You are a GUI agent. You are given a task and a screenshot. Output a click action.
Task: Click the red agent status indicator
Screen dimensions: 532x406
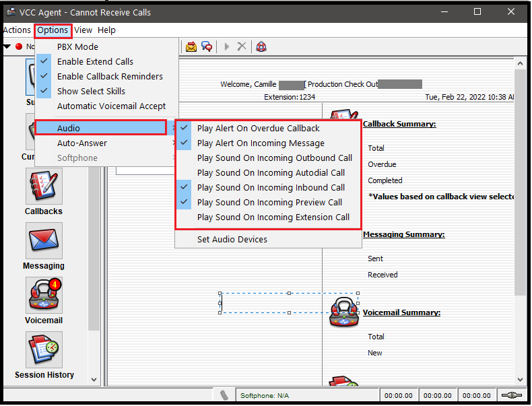coord(19,46)
